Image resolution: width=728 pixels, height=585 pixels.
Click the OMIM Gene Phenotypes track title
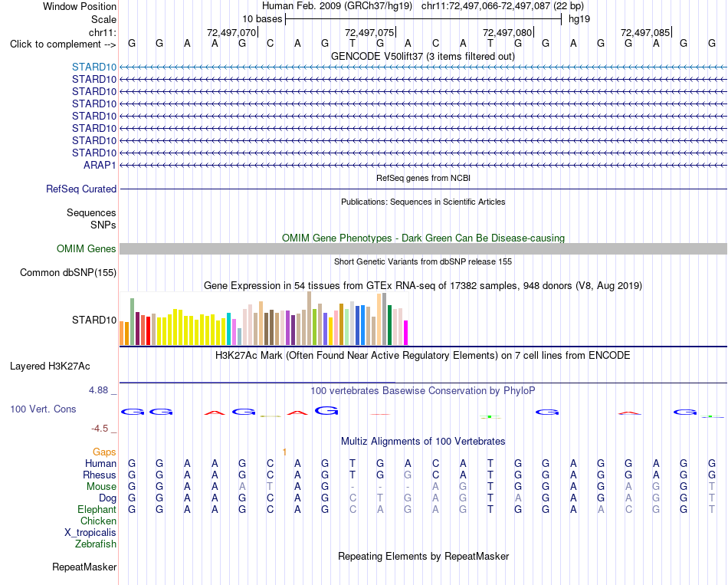pyautogui.click(x=424, y=238)
